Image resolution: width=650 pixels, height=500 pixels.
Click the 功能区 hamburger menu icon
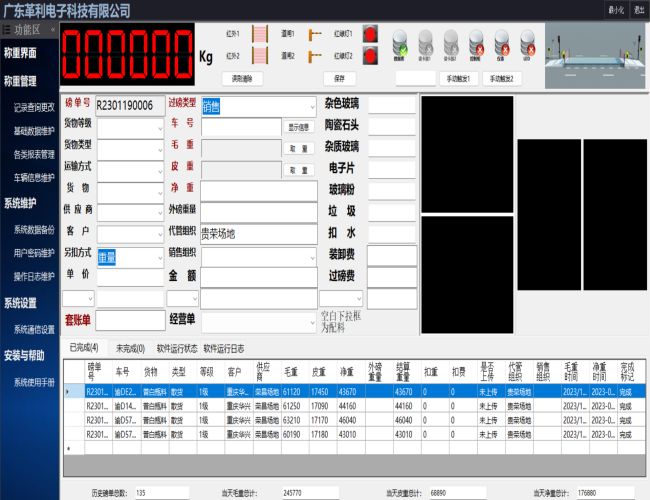[x=7, y=31]
